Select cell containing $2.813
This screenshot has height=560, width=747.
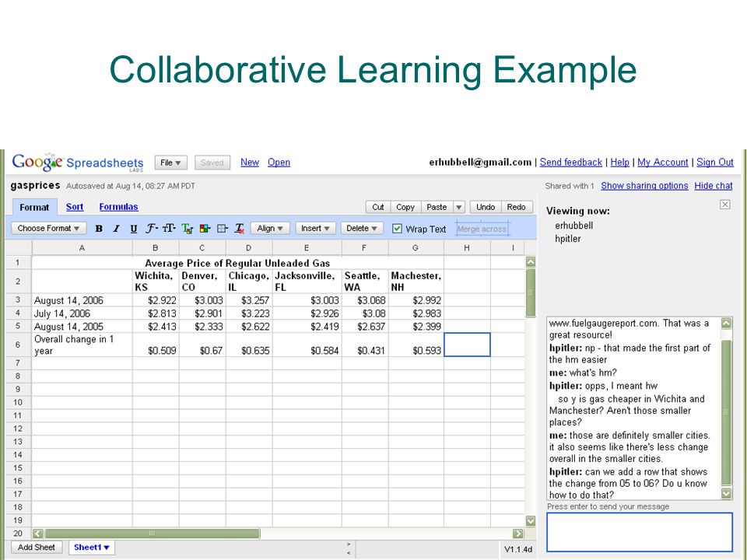tap(156, 313)
